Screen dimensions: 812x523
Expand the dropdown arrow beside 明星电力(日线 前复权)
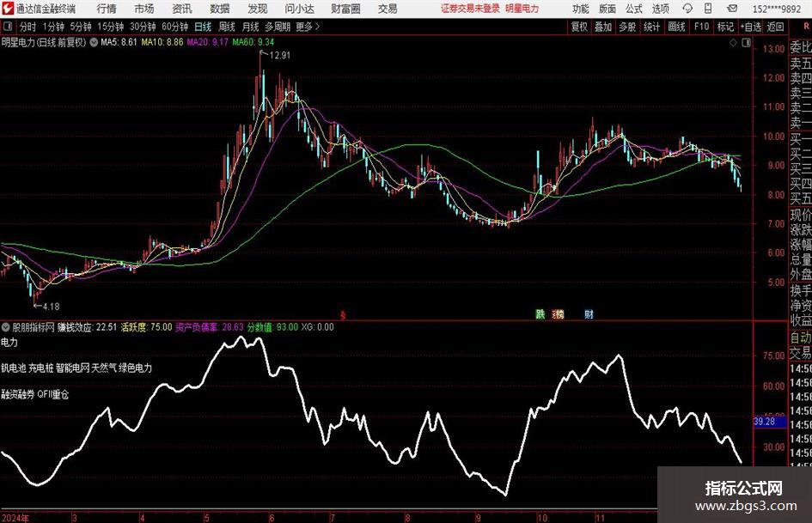pos(94,42)
